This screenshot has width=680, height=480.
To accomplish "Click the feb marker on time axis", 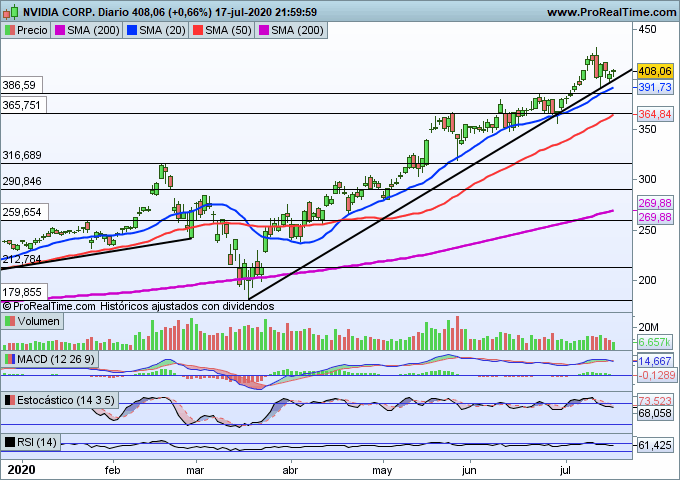I will 113,470.
